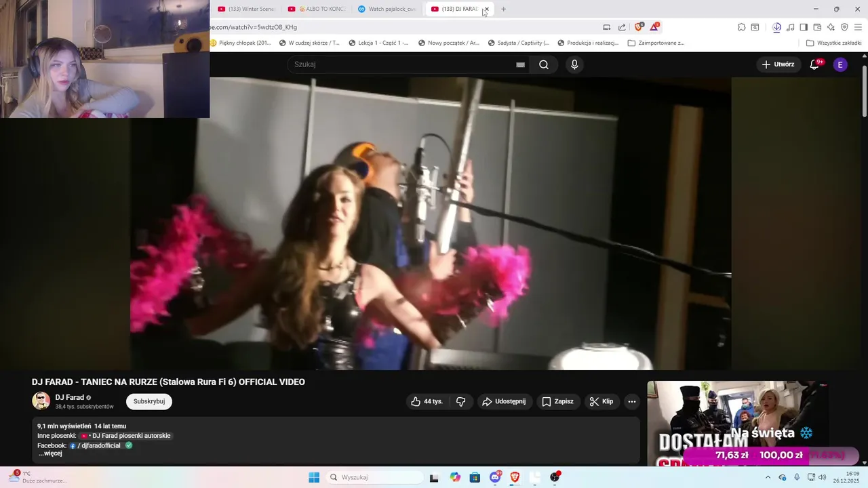Image resolution: width=868 pixels, height=488 pixels.
Task: Switch to the ALBO TO KONC tab
Action: [x=316, y=9]
